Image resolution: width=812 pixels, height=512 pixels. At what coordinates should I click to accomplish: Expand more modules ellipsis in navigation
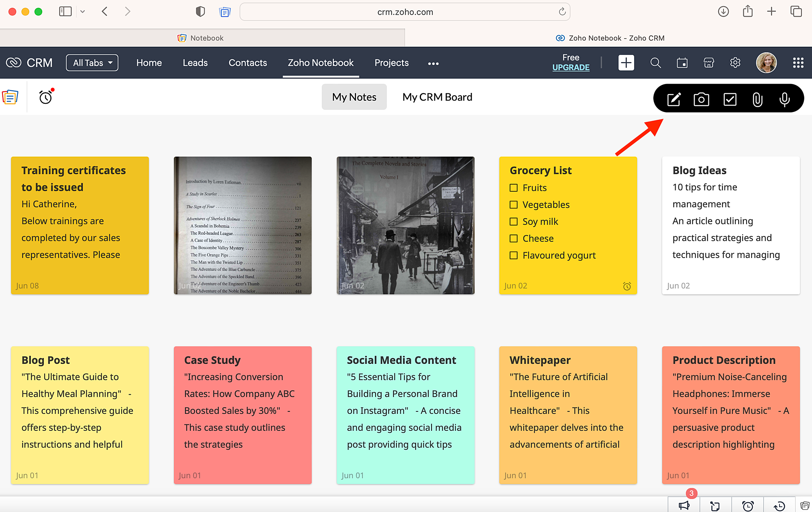[x=433, y=63]
